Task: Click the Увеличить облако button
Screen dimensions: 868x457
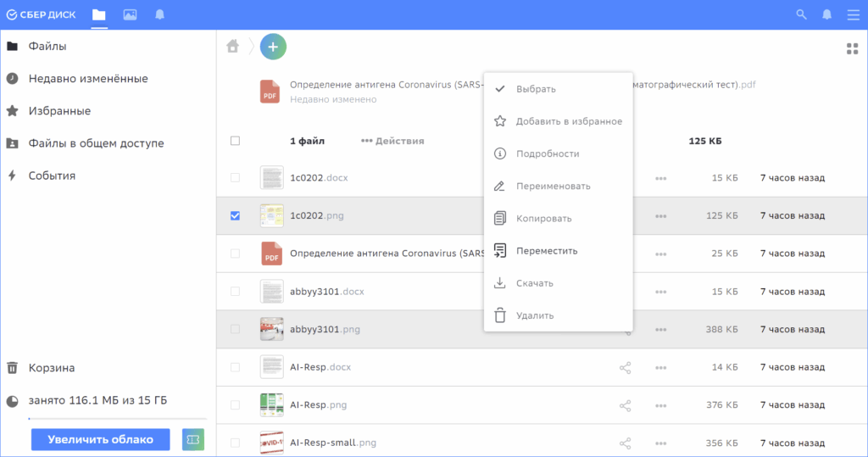Action: [100, 439]
